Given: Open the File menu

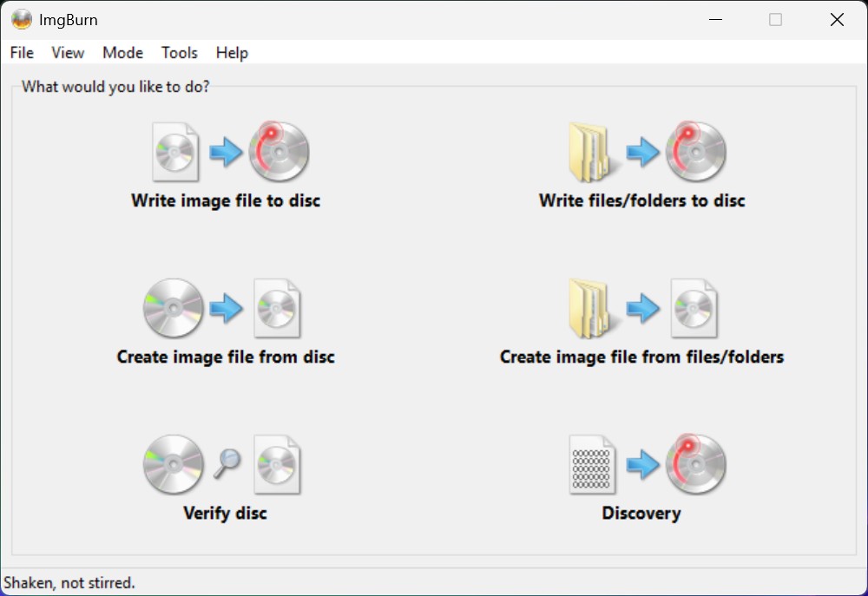Looking at the screenshot, I should 21,53.
